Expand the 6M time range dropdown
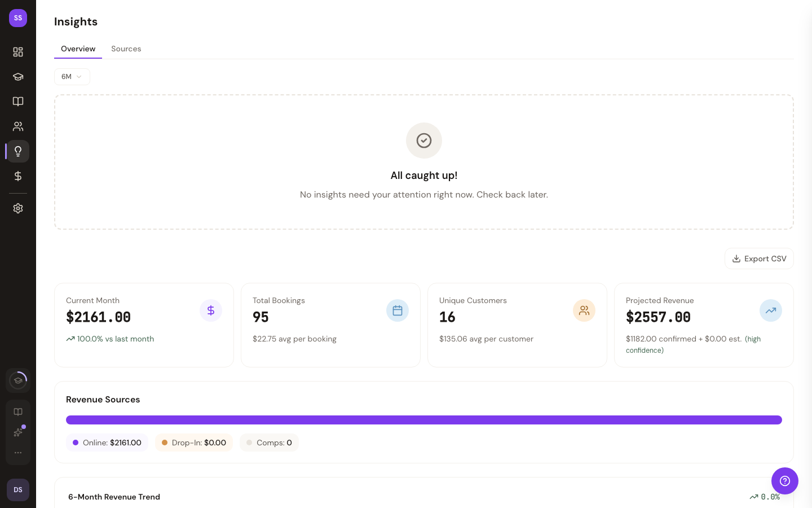812x508 pixels. (x=72, y=77)
